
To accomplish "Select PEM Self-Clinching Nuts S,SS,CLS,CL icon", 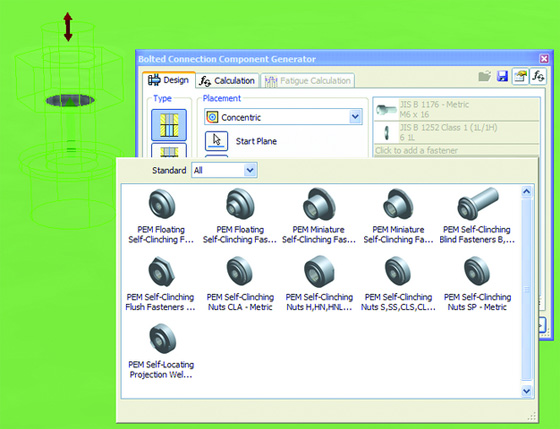I will tap(398, 271).
